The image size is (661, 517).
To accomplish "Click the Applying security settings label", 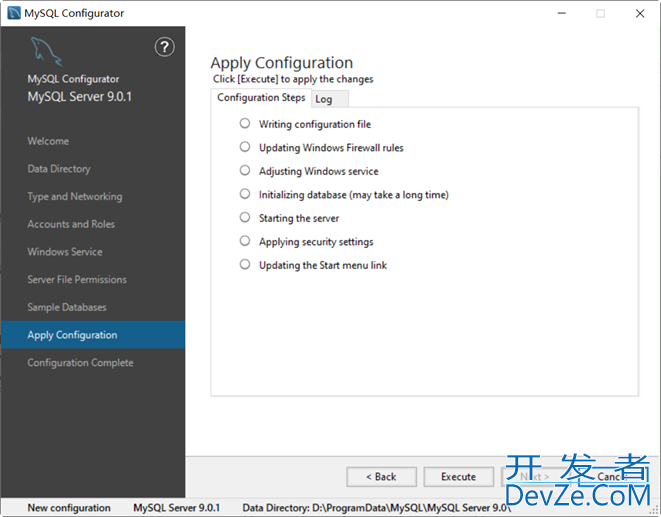I will [316, 242].
